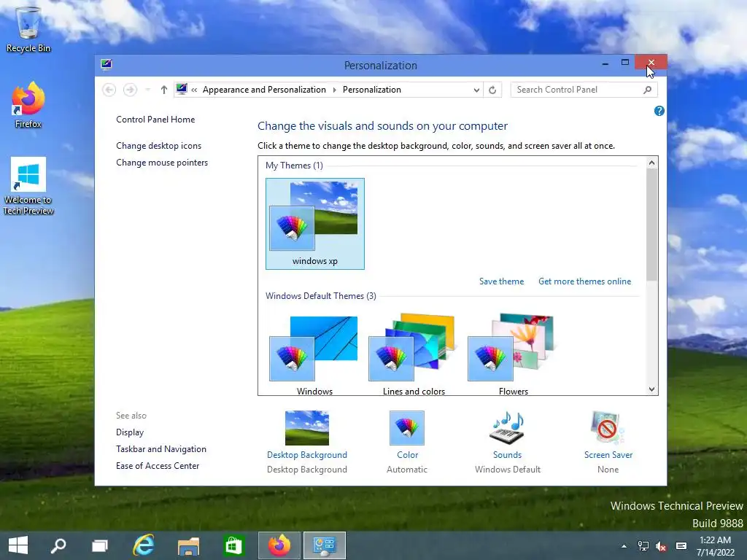Open Change mouse pointers link
This screenshot has height=560, width=747.
(x=162, y=163)
